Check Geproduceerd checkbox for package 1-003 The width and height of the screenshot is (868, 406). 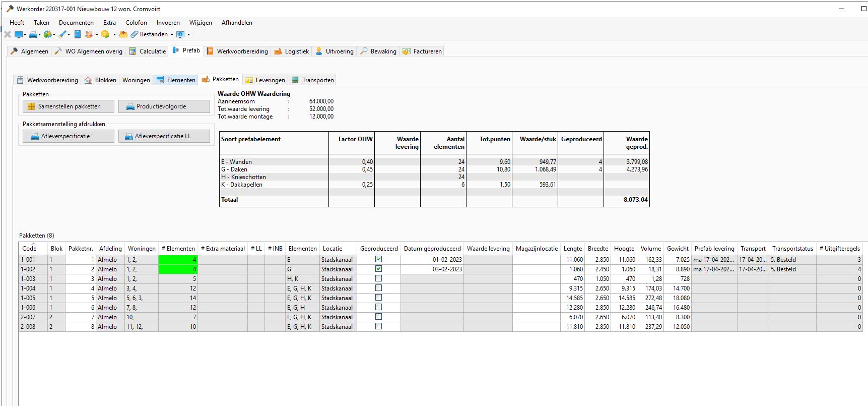coord(379,278)
